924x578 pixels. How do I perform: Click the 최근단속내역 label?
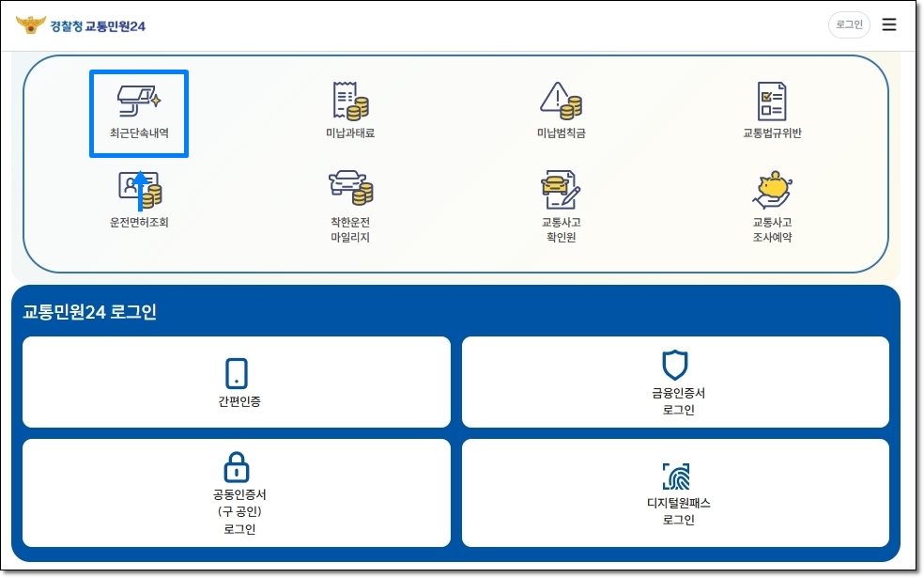point(139,133)
